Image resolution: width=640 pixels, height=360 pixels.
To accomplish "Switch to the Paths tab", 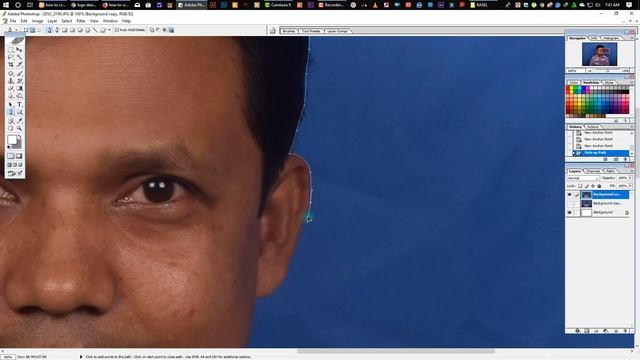I will pyautogui.click(x=611, y=171).
